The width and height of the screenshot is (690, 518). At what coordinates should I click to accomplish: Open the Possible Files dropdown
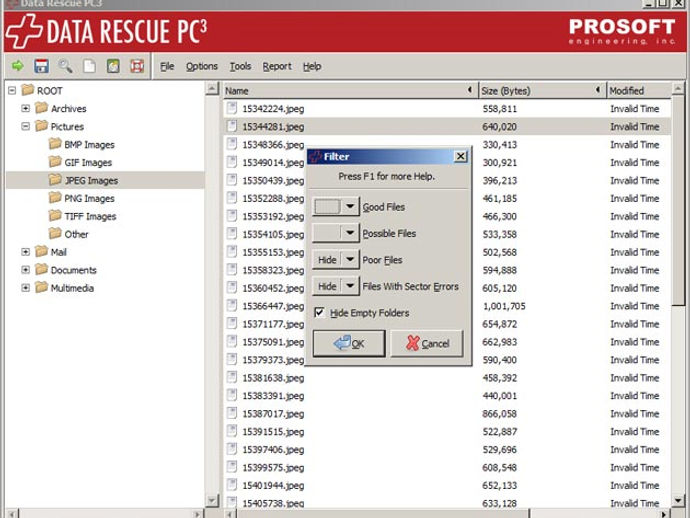pyautogui.click(x=350, y=233)
